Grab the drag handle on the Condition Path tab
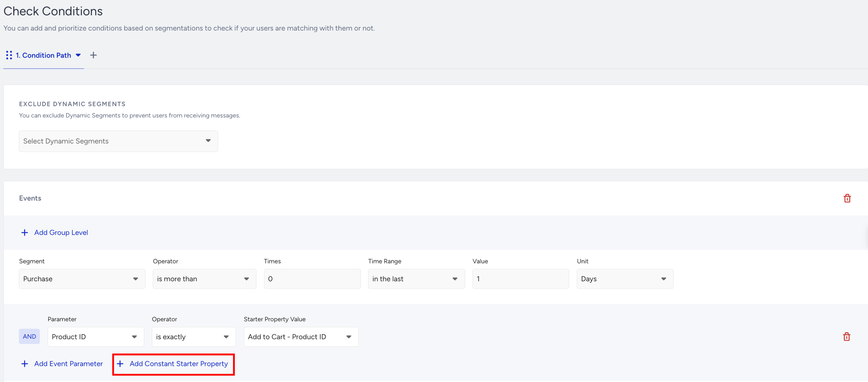 coord(9,55)
